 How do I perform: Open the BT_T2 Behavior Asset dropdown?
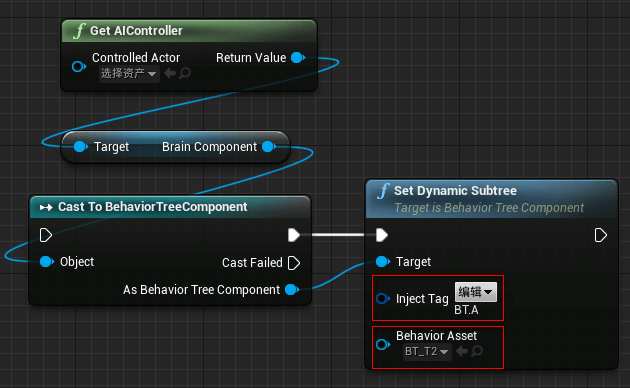click(427, 352)
